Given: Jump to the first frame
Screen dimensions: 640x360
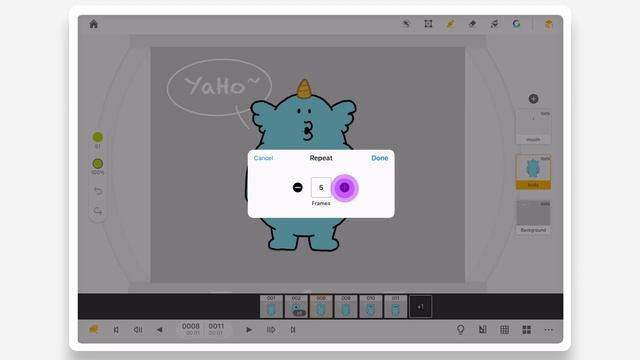Looking at the screenshot, I should click(x=116, y=330).
